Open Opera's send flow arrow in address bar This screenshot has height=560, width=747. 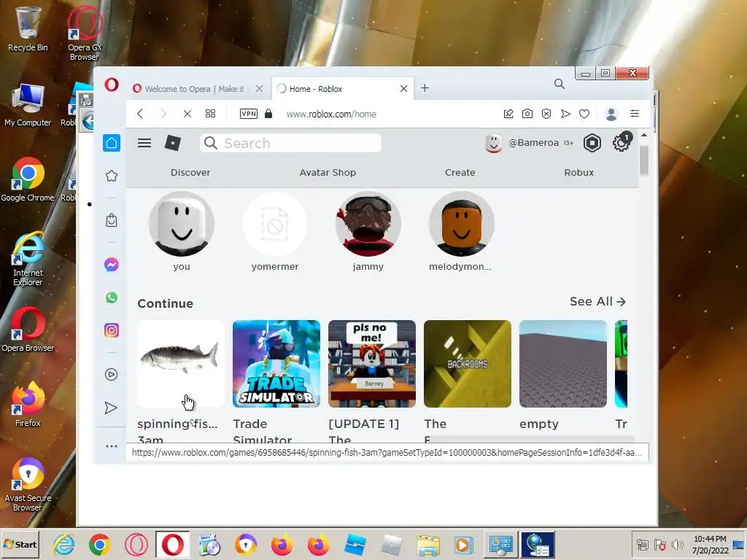(x=565, y=114)
